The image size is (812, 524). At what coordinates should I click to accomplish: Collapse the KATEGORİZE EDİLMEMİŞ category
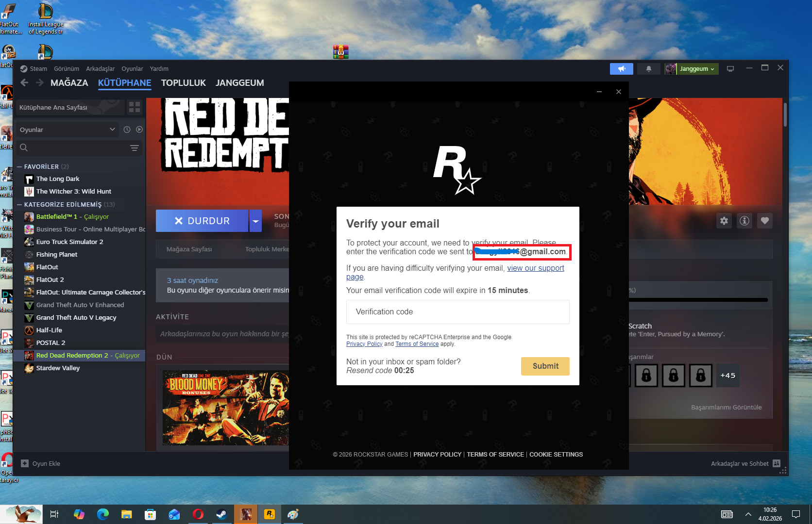click(19, 204)
